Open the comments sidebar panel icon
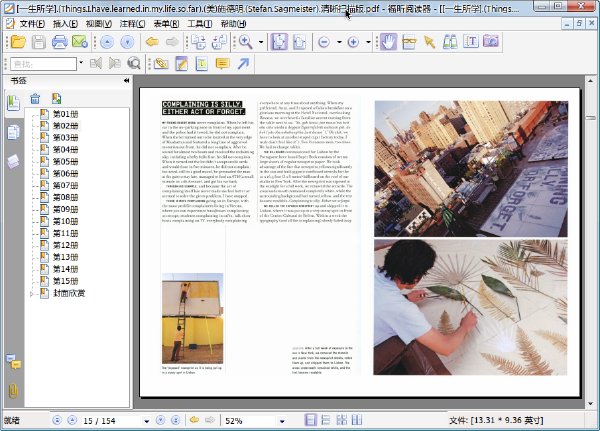This screenshot has height=431, width=600. coord(13,361)
